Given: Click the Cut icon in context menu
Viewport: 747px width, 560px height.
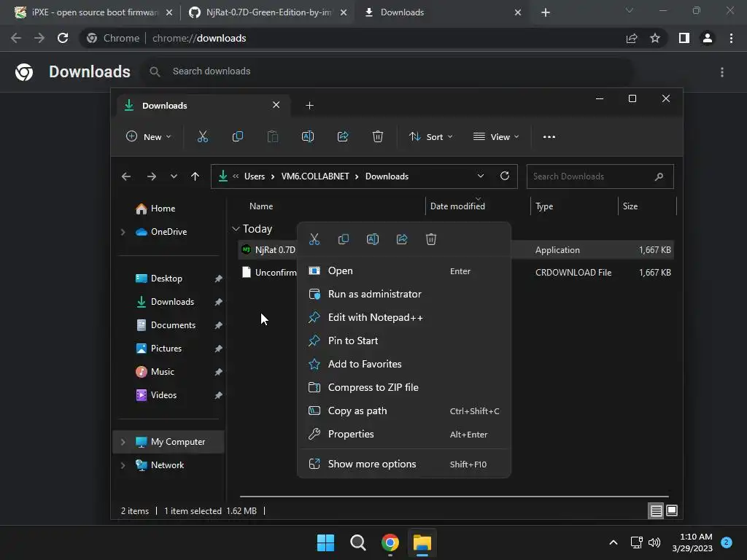Looking at the screenshot, I should pos(314,239).
